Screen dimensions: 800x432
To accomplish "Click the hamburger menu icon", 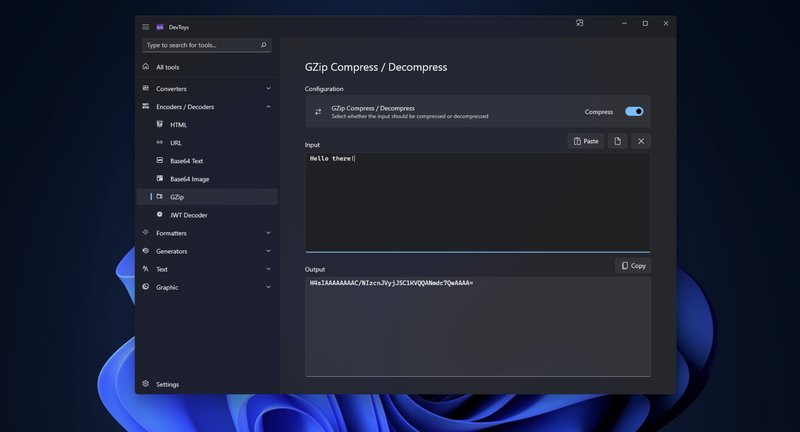I will [146, 27].
